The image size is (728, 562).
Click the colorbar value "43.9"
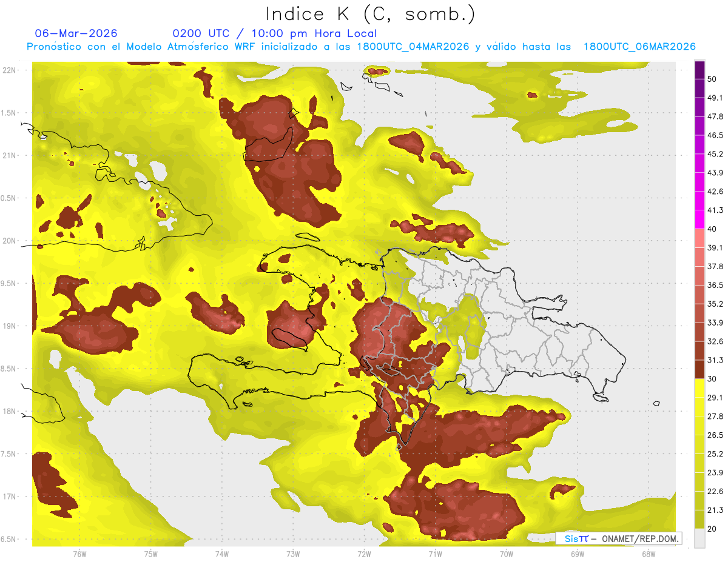(x=715, y=173)
